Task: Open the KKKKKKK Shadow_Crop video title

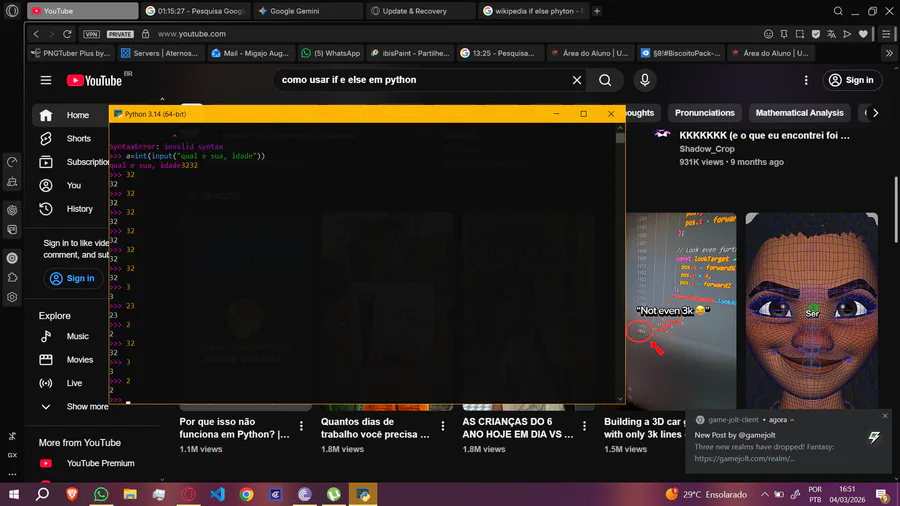Action: 764,136
